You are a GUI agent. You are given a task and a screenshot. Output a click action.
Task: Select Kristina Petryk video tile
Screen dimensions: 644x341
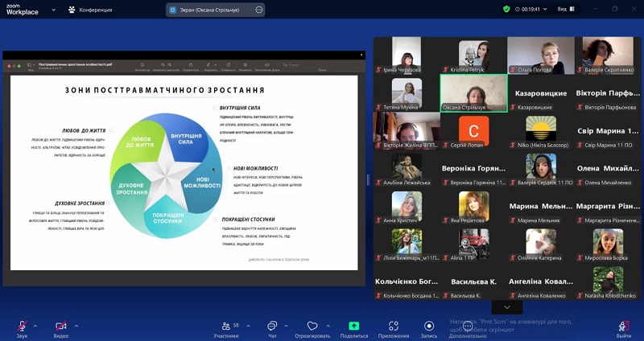[x=473, y=55]
